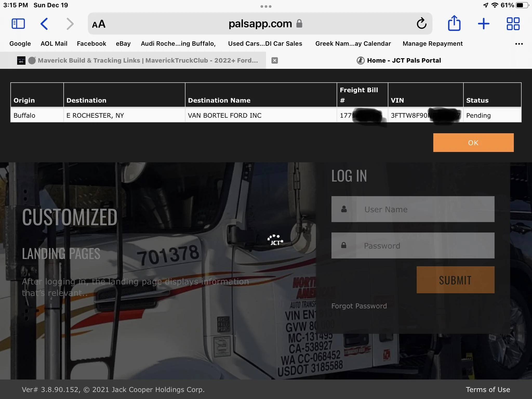The image size is (532, 399).
Task: Select the Origin column header
Action: coord(37,95)
